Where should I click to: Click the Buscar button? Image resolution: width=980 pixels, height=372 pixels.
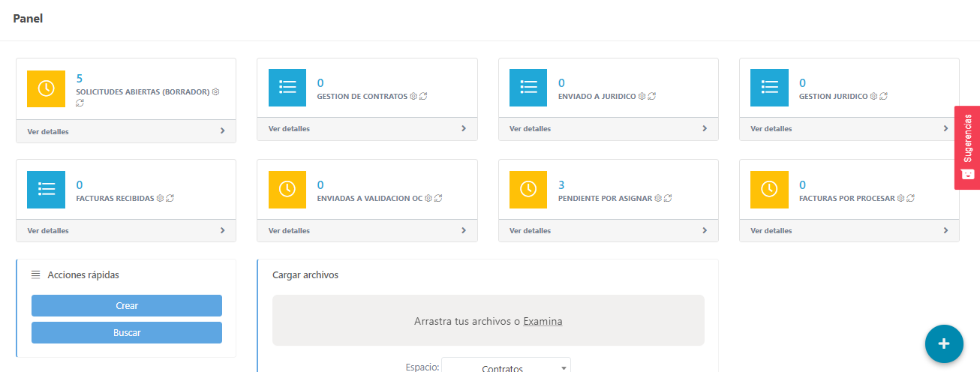click(x=127, y=332)
